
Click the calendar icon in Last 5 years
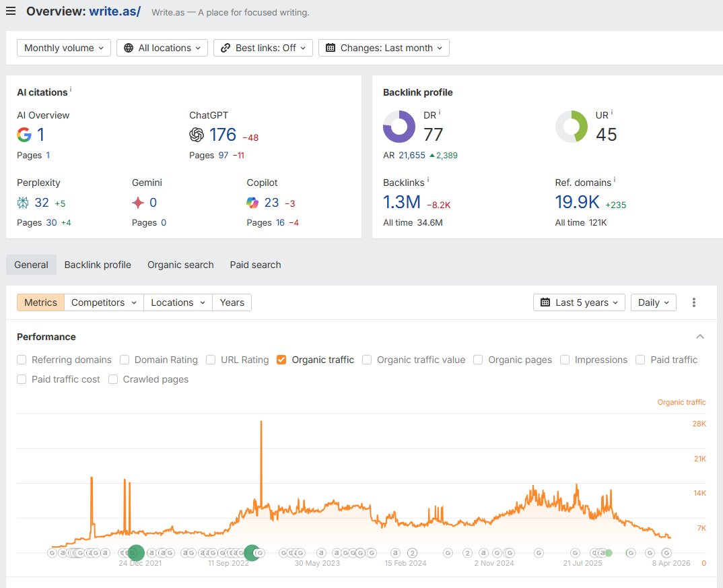[x=545, y=302]
